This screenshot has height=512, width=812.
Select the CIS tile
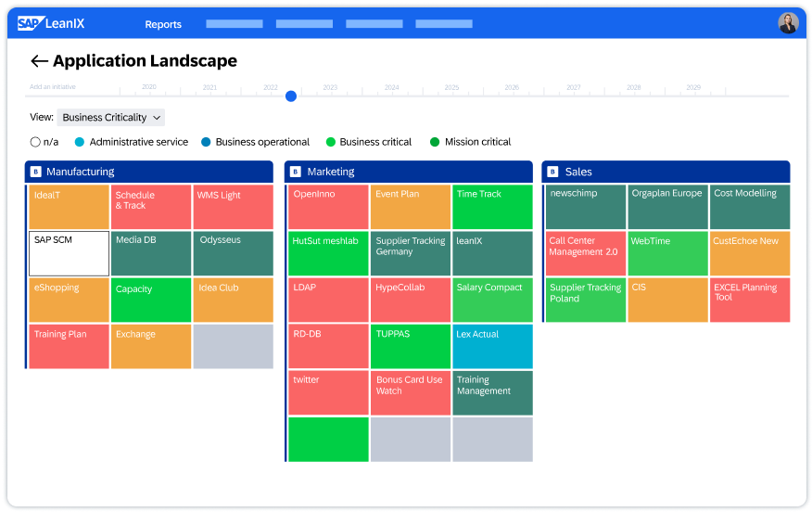[x=667, y=300]
